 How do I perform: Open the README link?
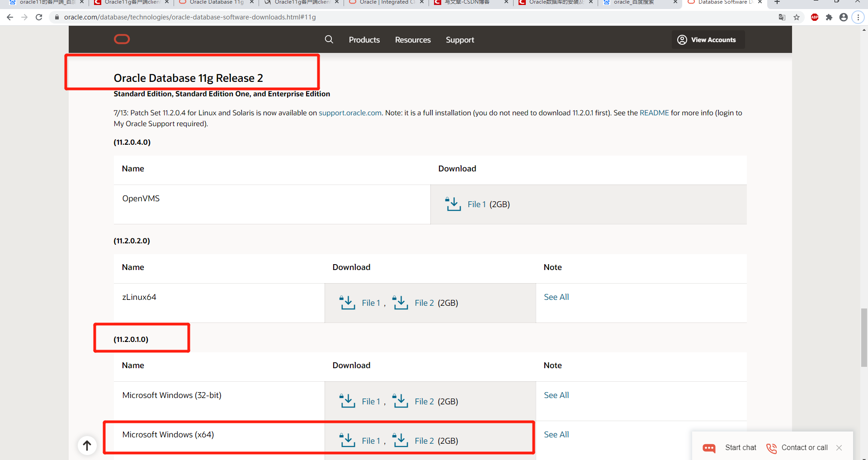pos(654,113)
